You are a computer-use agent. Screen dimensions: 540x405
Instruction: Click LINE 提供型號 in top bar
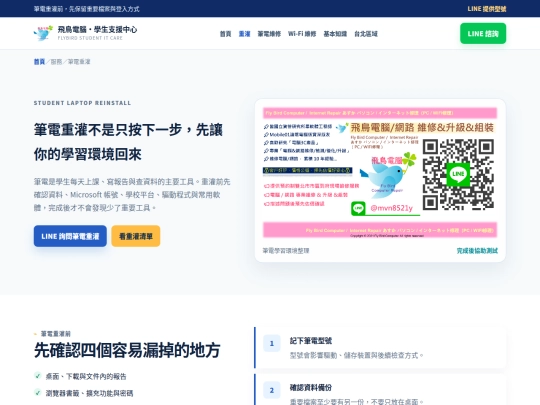tap(487, 9)
